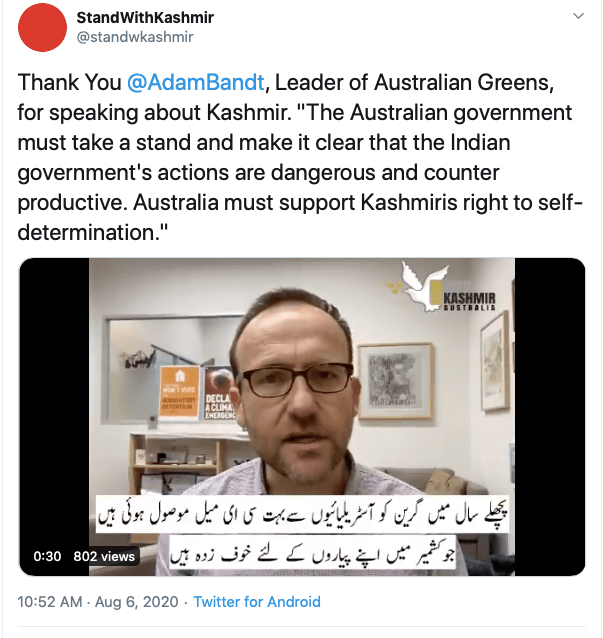Visit the @AdamBandt mentioned profile
The width and height of the screenshot is (603, 638).
pyautogui.click(x=196, y=83)
